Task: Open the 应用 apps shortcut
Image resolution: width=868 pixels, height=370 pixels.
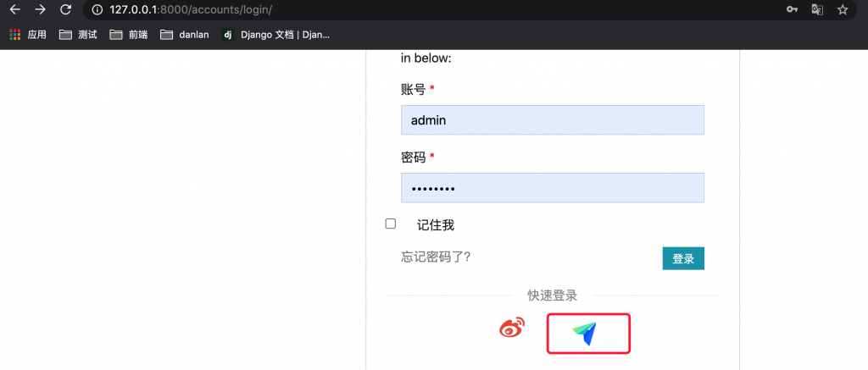Action: pos(28,35)
